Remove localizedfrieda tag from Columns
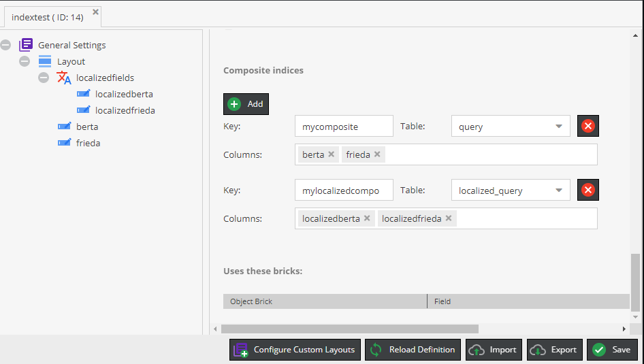This screenshot has width=644, height=364. pyautogui.click(x=449, y=218)
